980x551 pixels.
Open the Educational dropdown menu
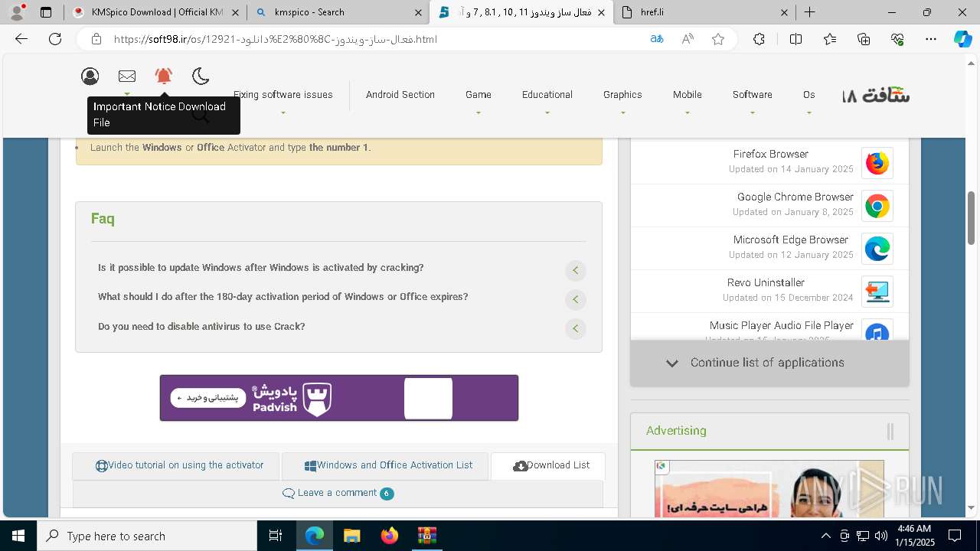[547, 95]
